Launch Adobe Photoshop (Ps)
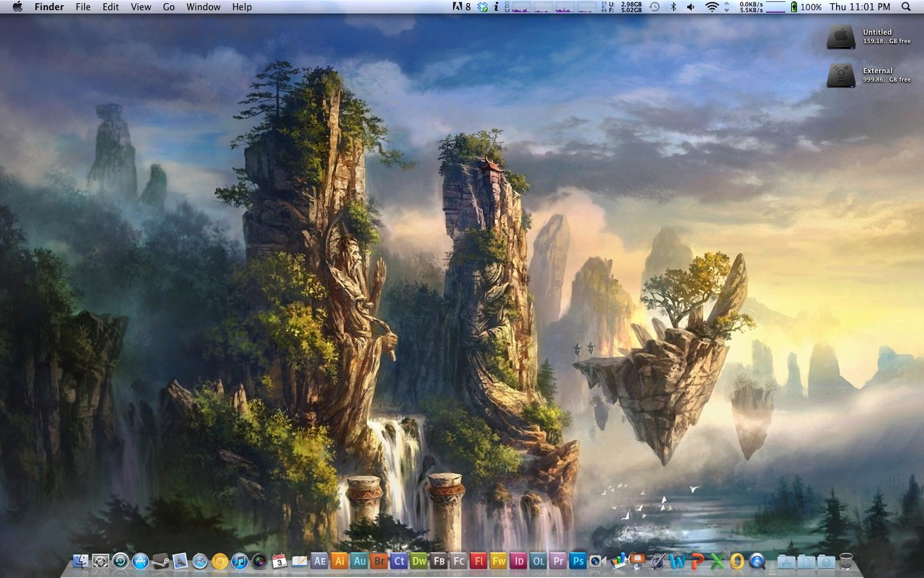 (578, 561)
